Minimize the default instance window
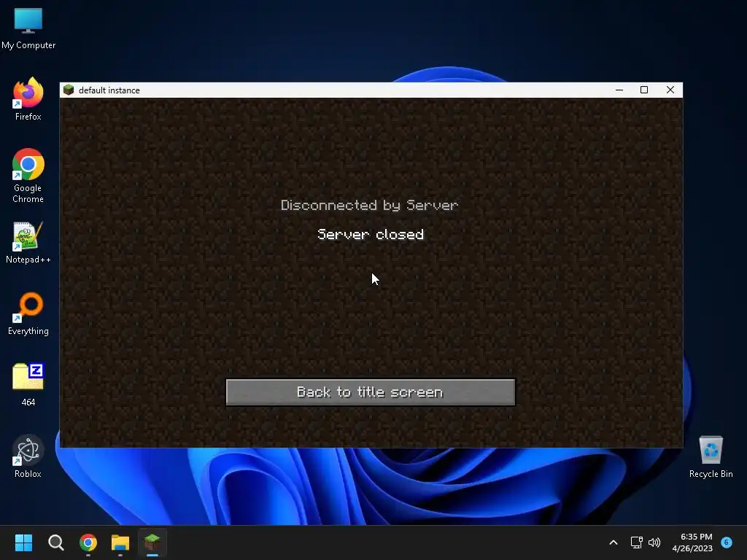The width and height of the screenshot is (747, 560). tap(619, 90)
